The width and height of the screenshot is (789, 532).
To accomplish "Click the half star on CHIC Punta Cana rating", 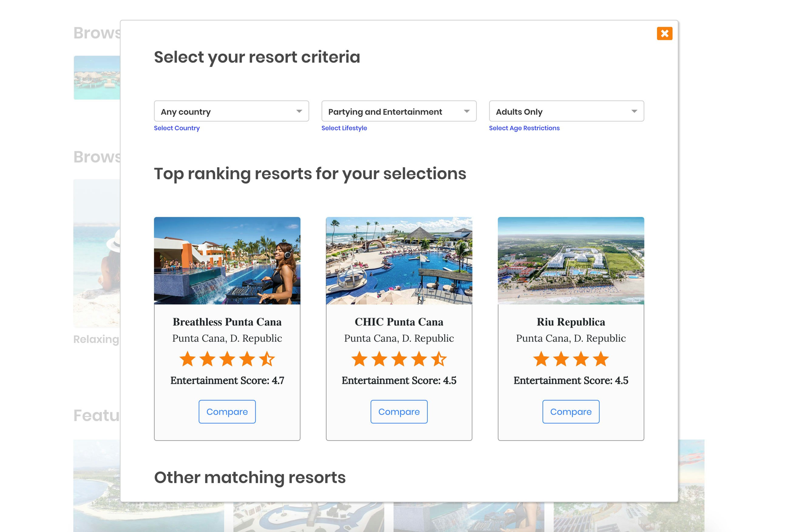I will 439,359.
